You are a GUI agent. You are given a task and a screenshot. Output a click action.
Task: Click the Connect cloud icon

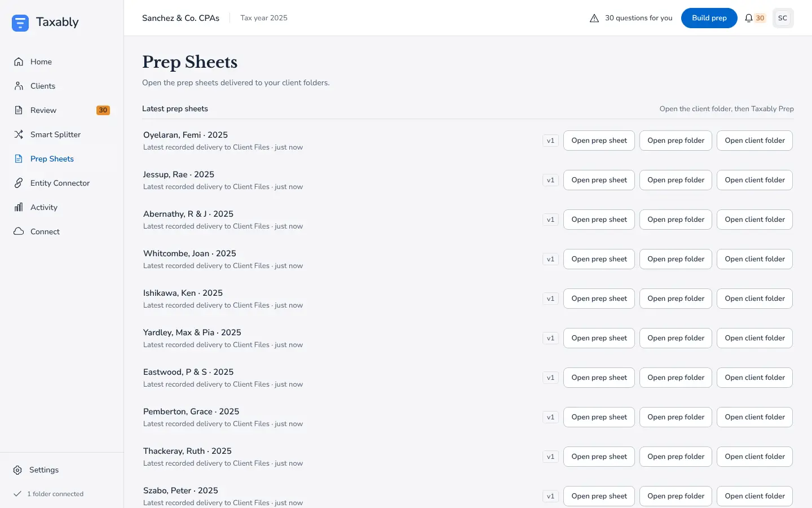pyautogui.click(x=19, y=231)
